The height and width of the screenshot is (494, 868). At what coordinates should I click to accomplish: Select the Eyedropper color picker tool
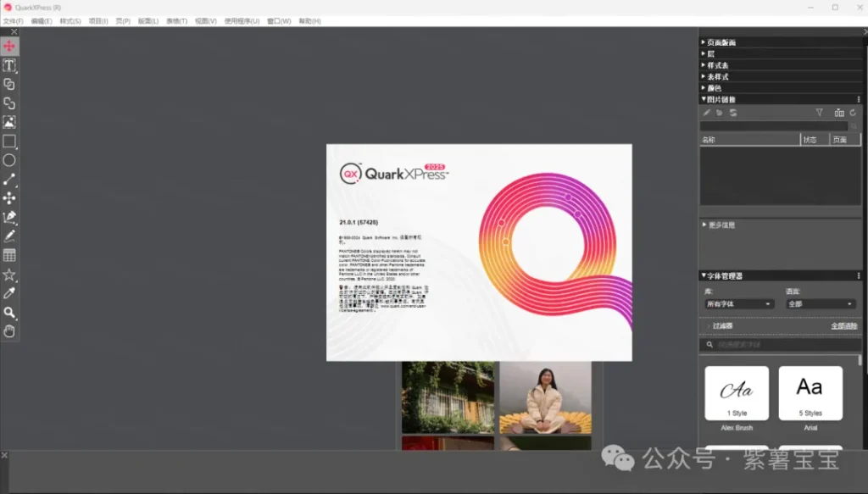(9, 293)
